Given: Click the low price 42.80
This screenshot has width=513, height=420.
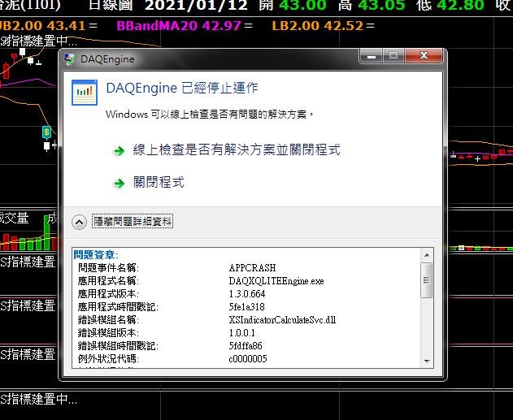Looking at the screenshot, I should coord(461,5).
